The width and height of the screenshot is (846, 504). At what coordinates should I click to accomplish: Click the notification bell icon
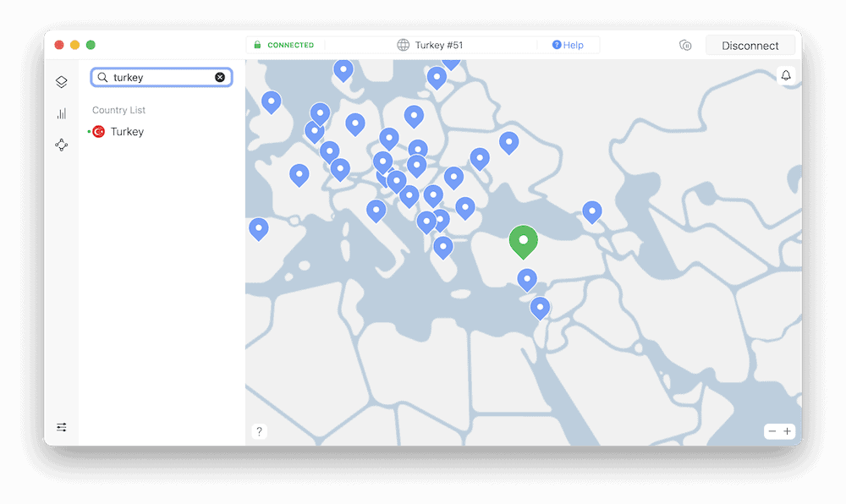tap(786, 76)
